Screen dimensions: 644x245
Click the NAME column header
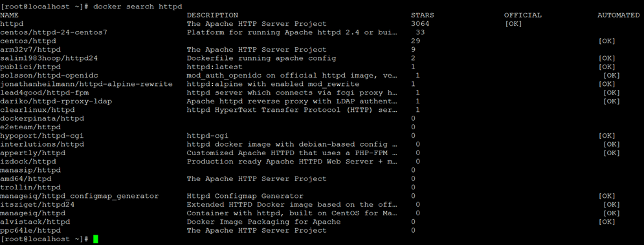(10, 15)
